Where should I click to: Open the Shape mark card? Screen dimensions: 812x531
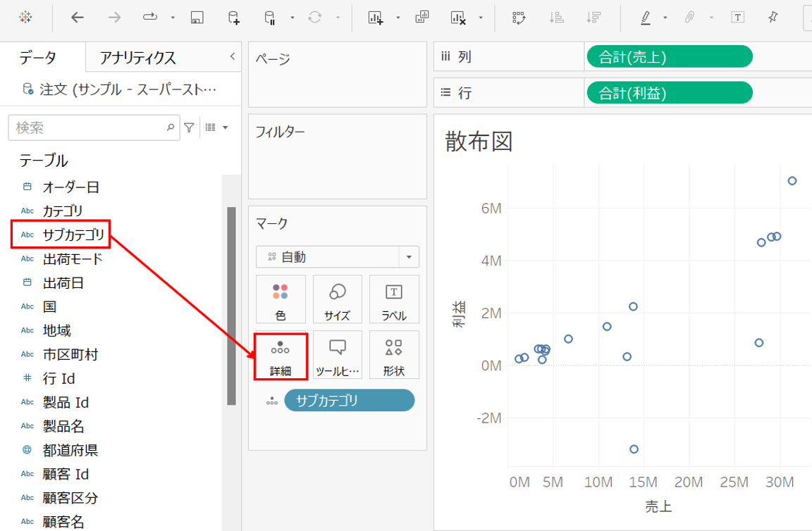[x=394, y=356]
